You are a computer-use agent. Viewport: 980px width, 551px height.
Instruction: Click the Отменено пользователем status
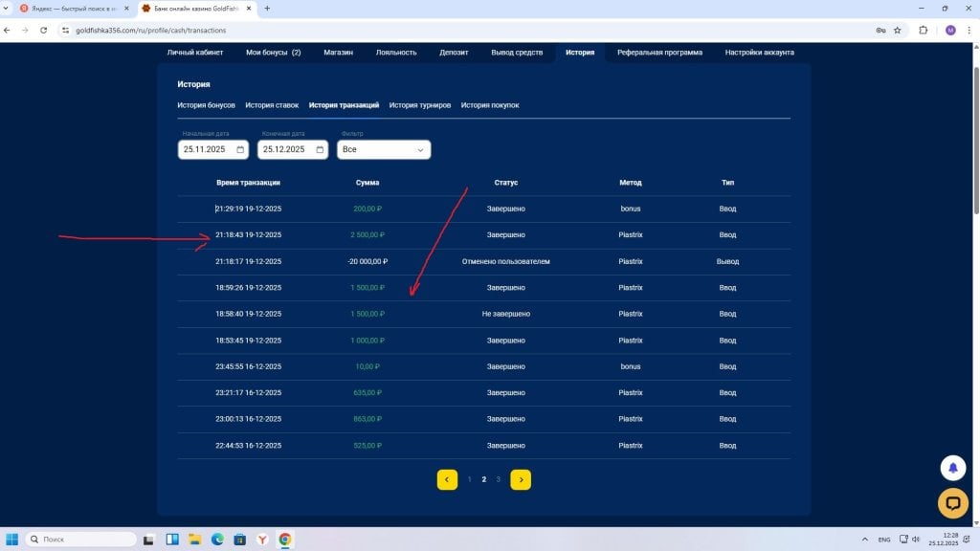coord(505,262)
